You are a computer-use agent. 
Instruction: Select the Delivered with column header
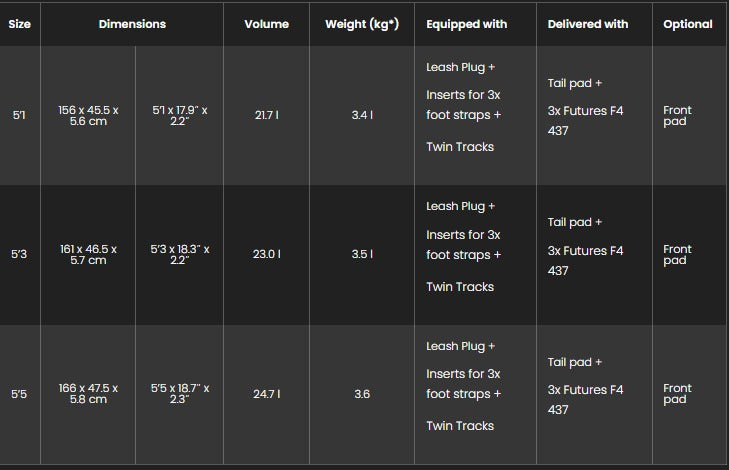(588, 24)
